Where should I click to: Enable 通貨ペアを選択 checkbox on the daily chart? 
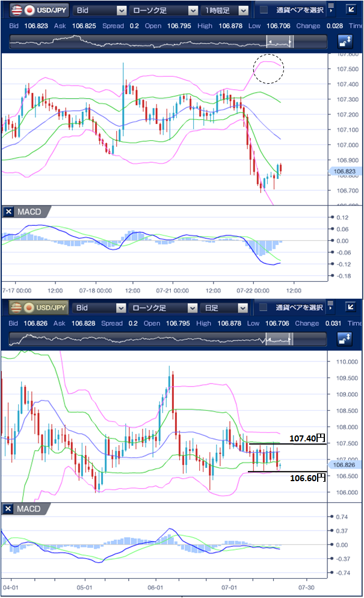(x=264, y=308)
